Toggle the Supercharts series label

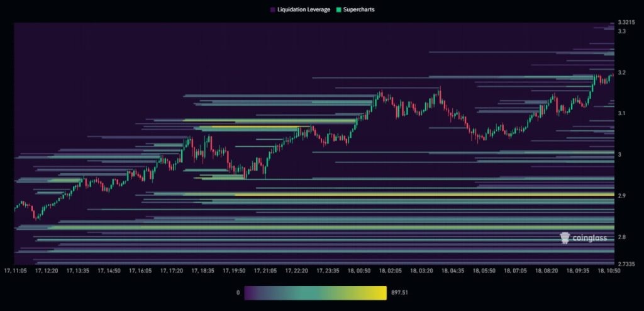(359, 10)
